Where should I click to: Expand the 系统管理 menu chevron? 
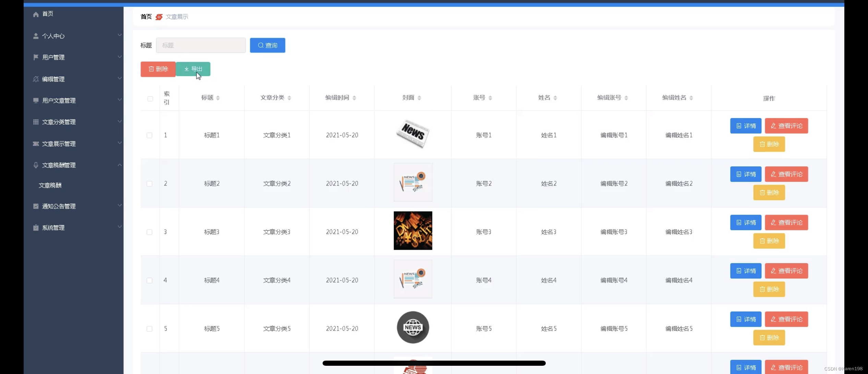[119, 227]
